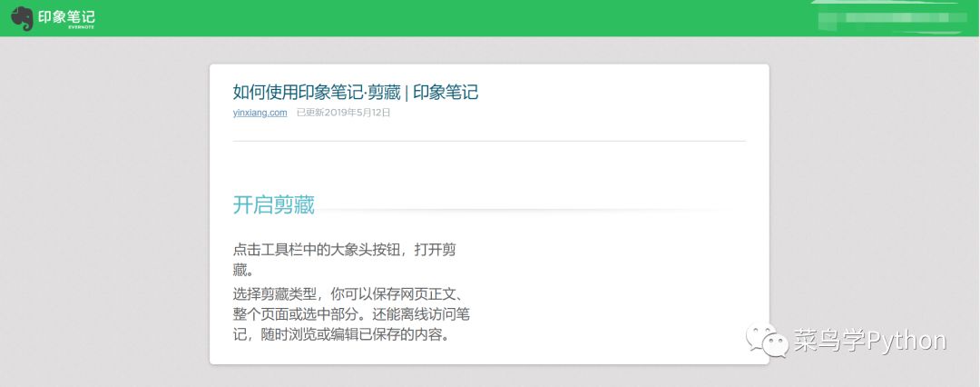980x387 pixels.
Task: Open the yinxiang.com source link
Action: [260, 113]
